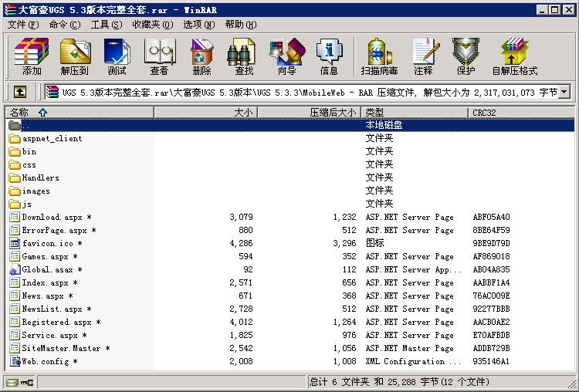Image resolution: width=579 pixels, height=392 pixels.
Task: Launch the 向导 (Wizard) tool
Action: click(286, 56)
